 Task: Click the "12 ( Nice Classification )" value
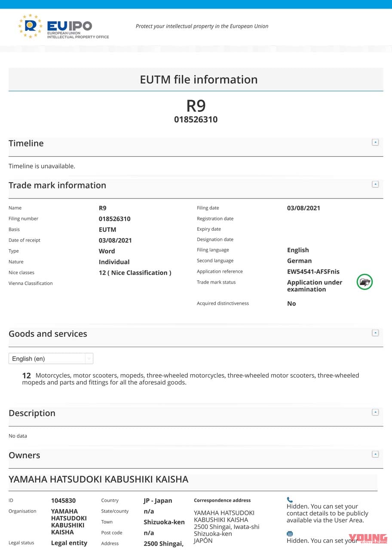point(135,273)
